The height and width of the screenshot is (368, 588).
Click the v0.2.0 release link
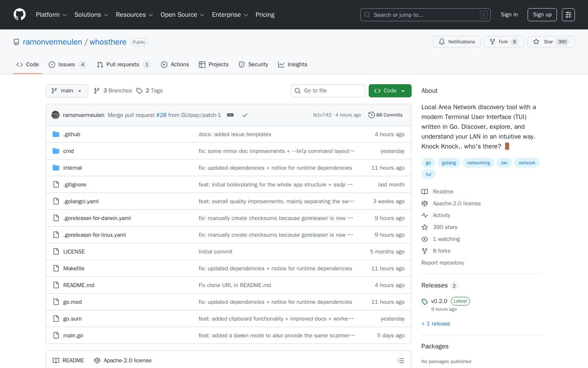[439, 301]
